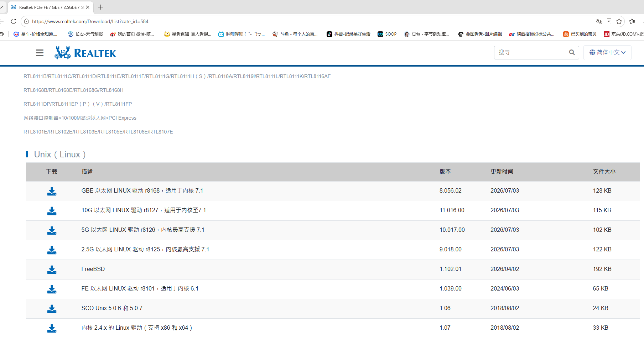Image resolution: width=644 pixels, height=345 pixels.
Task: Open the tab list chevron
Action: (x=2, y=7)
